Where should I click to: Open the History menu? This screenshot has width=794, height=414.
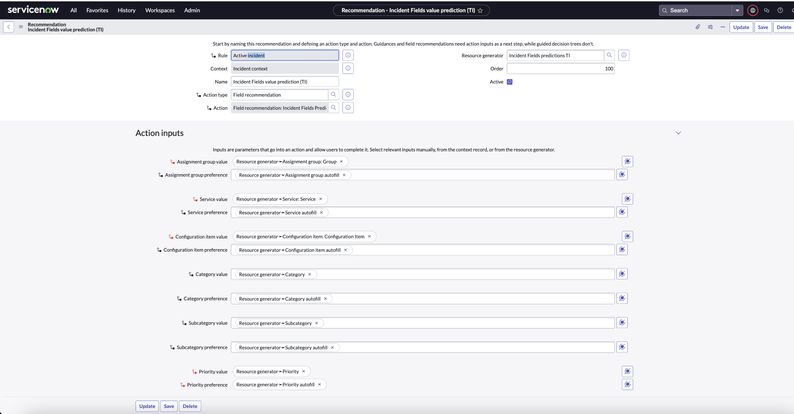pyautogui.click(x=127, y=10)
